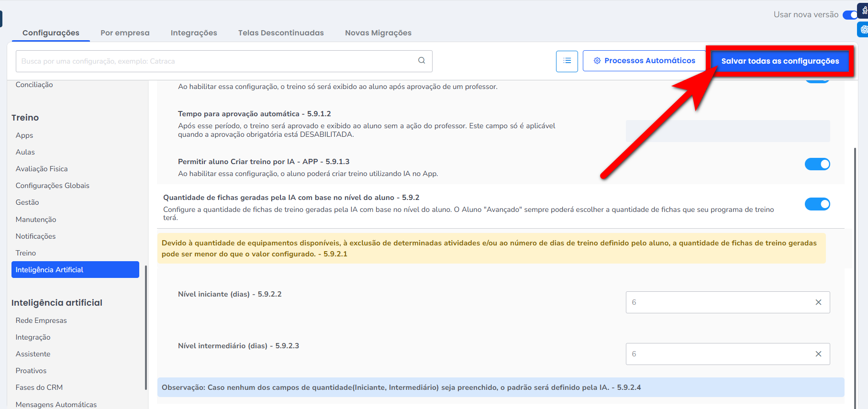
Task: Open Manutenção settings
Action: tap(36, 220)
